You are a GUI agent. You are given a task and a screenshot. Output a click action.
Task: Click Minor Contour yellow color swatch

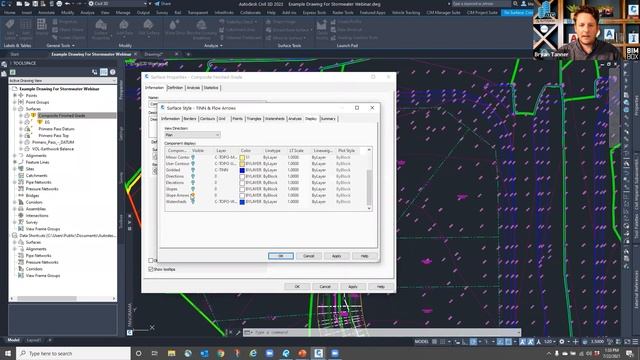click(x=242, y=158)
